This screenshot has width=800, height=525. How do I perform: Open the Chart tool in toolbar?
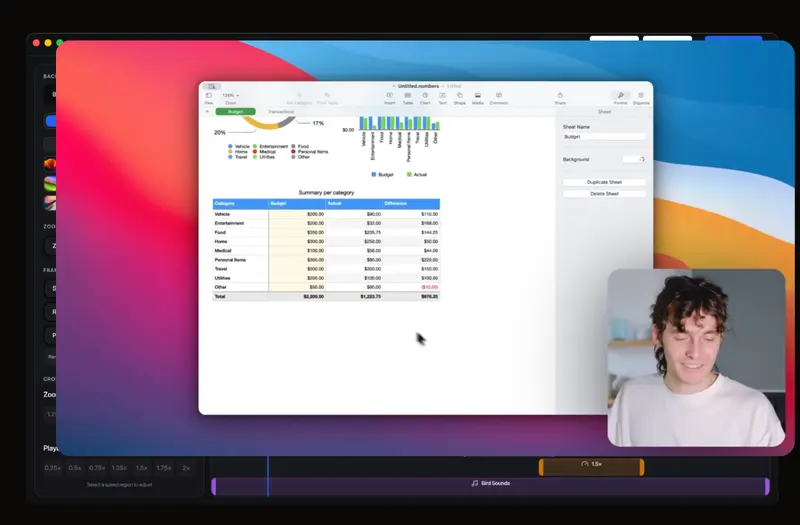coord(425,96)
